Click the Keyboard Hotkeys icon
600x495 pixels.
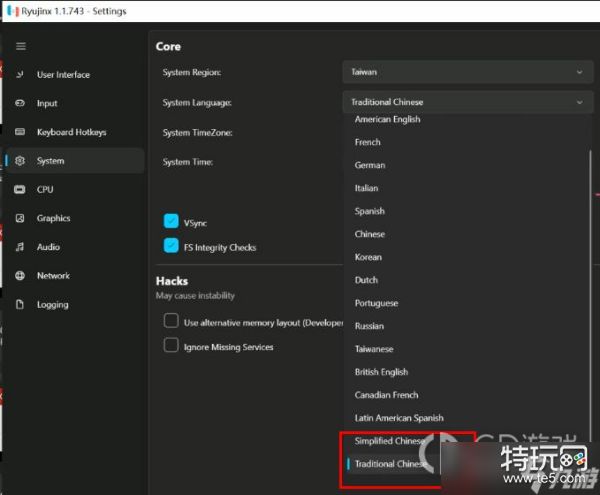pos(21,132)
